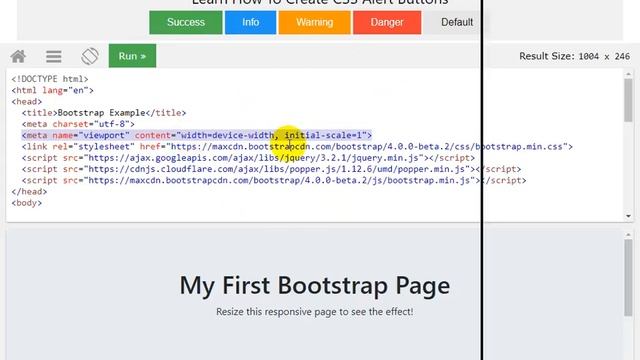Click the bootstrap.min.js script line
Screen dimensions: 640x360
(274, 180)
